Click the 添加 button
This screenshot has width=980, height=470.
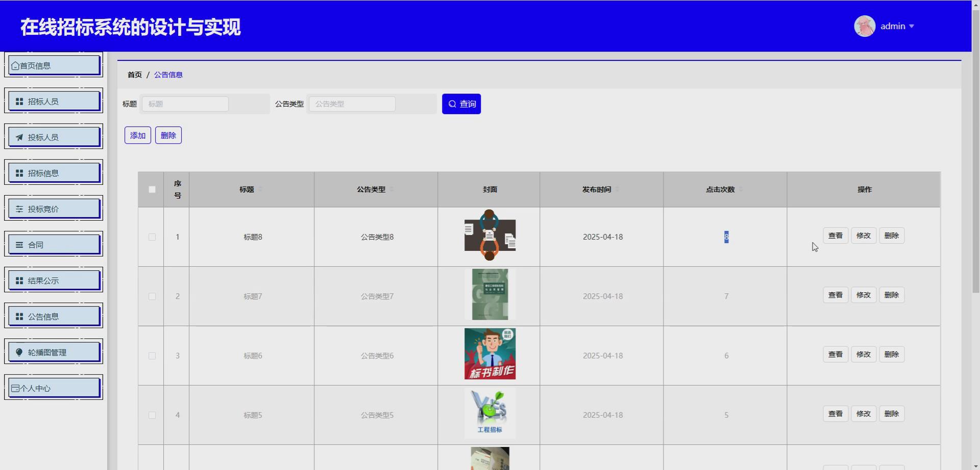[x=137, y=135]
